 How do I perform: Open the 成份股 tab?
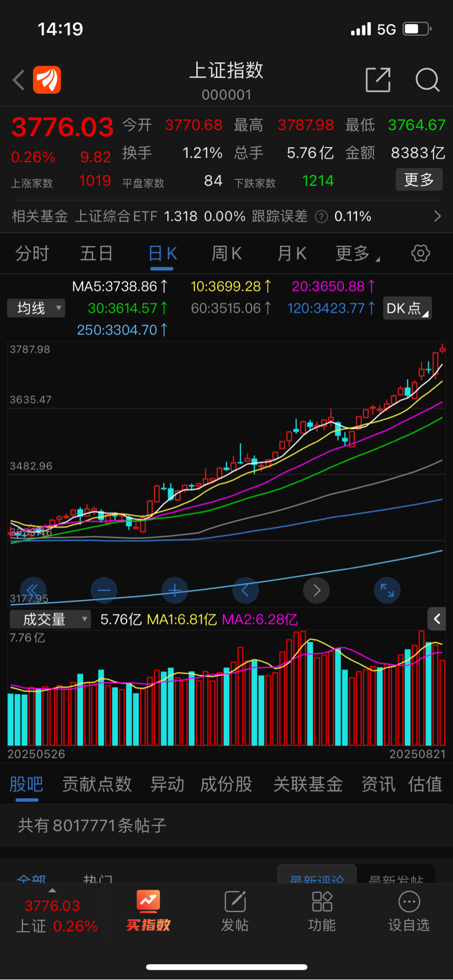pos(226,784)
